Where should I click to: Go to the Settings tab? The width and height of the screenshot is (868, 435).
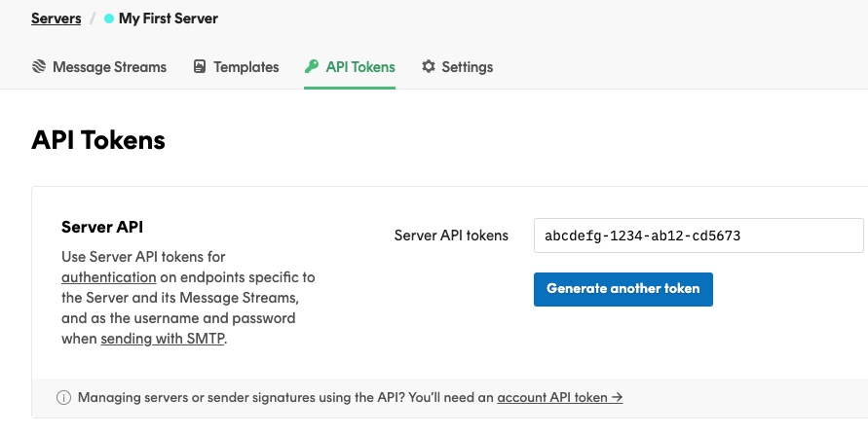tap(457, 67)
